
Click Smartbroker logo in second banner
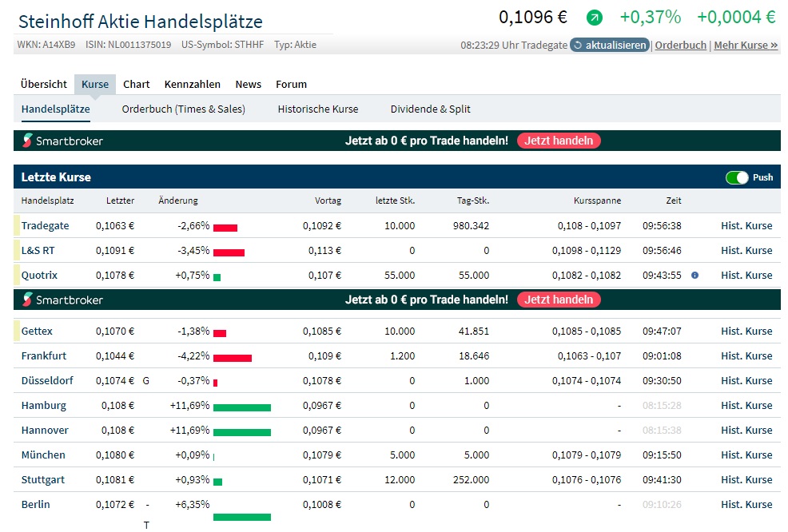(x=62, y=300)
